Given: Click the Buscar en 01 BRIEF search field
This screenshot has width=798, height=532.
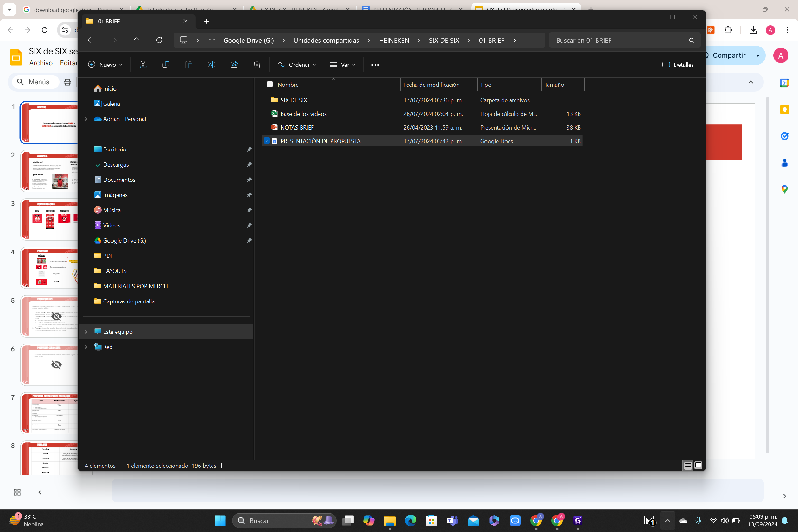Looking at the screenshot, I should pos(624,41).
